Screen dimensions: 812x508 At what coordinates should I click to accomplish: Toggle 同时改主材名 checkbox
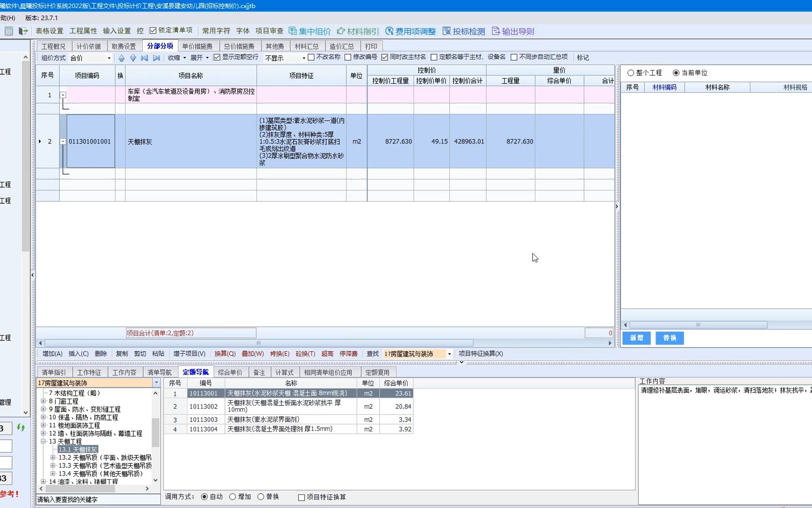(x=384, y=57)
